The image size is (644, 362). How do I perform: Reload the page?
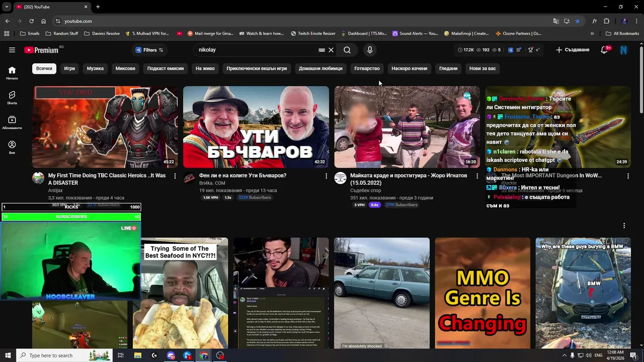point(31,21)
